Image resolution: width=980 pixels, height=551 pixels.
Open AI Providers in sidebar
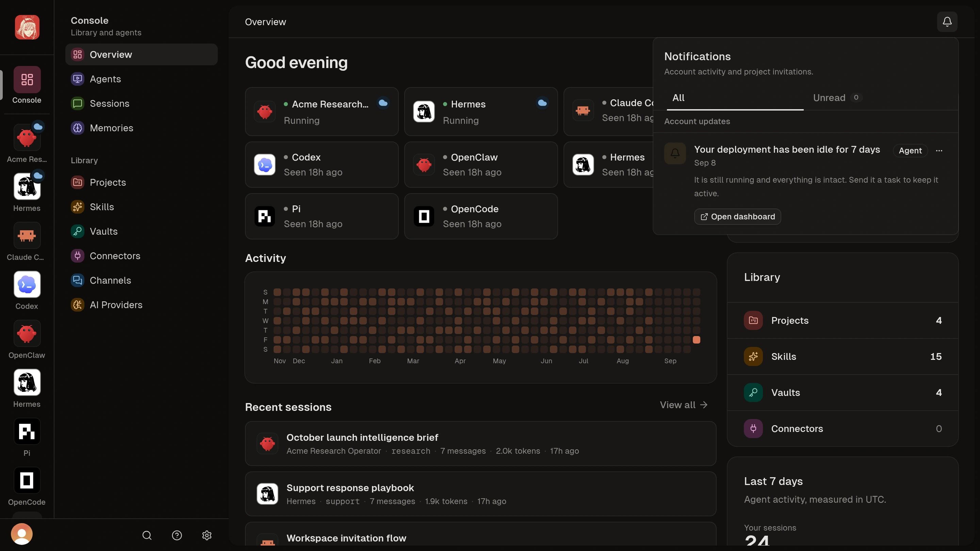[141, 305]
